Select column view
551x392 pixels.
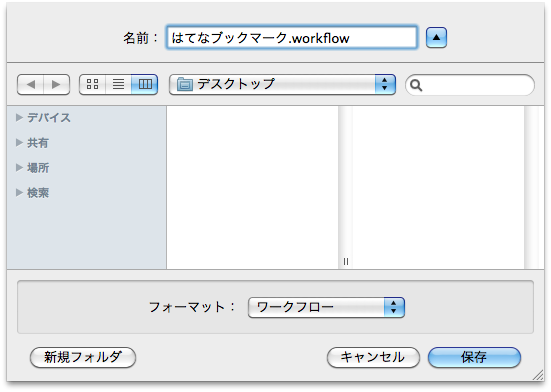coord(144,84)
